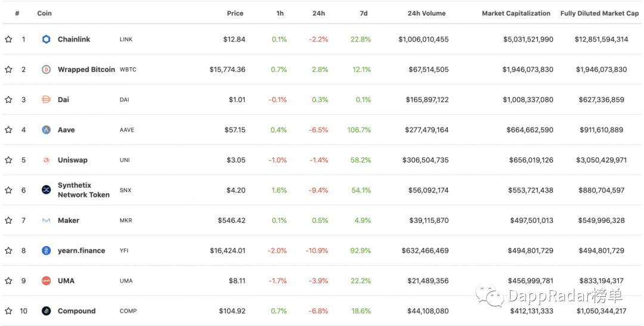Click the Synthetix Network Token logo icon

tap(47, 190)
